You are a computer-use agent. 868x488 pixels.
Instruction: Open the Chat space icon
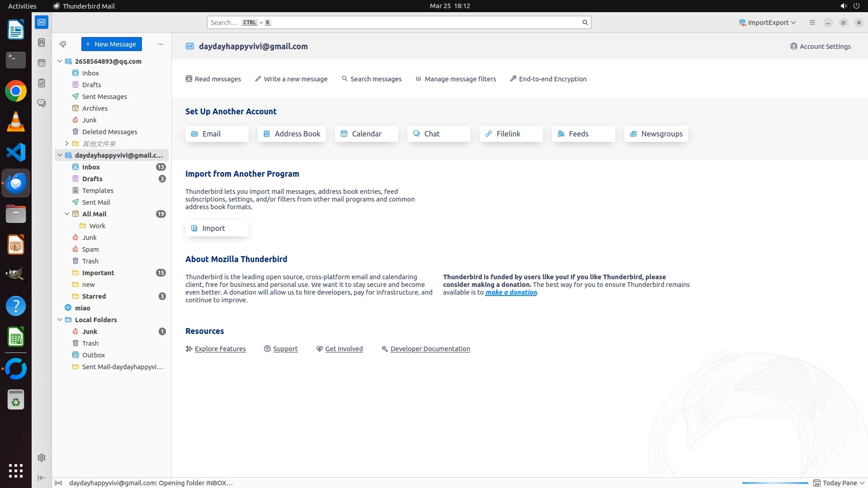[42, 103]
